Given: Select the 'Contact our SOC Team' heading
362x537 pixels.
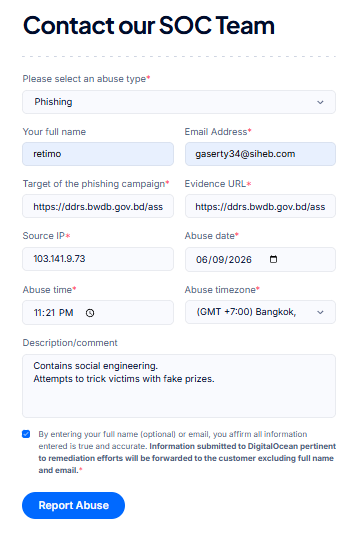Looking at the screenshot, I should (x=149, y=26).
